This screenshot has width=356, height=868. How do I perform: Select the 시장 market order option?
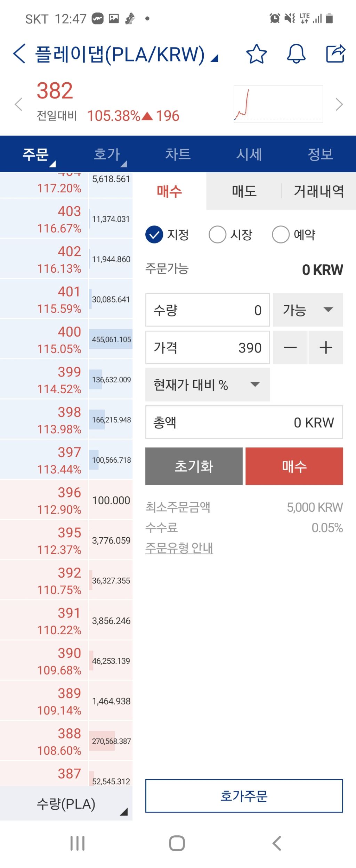[230, 235]
